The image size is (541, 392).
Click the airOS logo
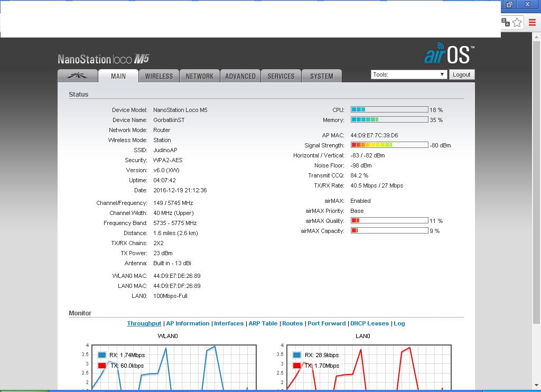pos(449,54)
